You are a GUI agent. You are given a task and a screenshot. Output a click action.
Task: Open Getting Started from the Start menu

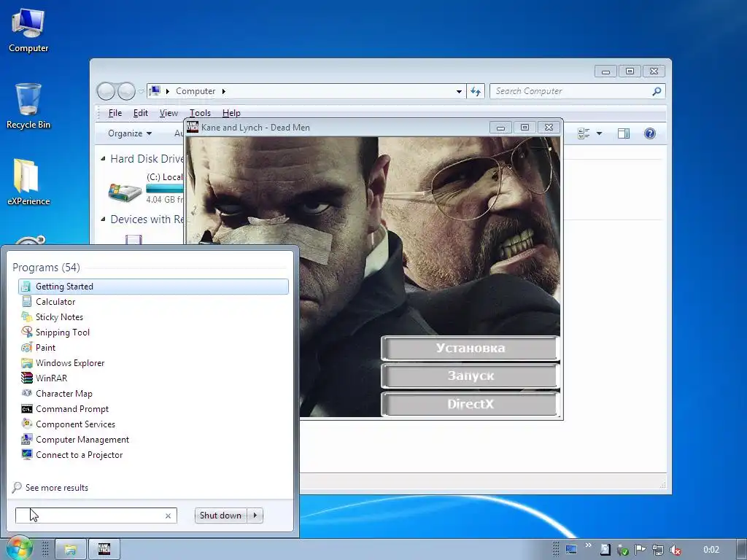153,286
